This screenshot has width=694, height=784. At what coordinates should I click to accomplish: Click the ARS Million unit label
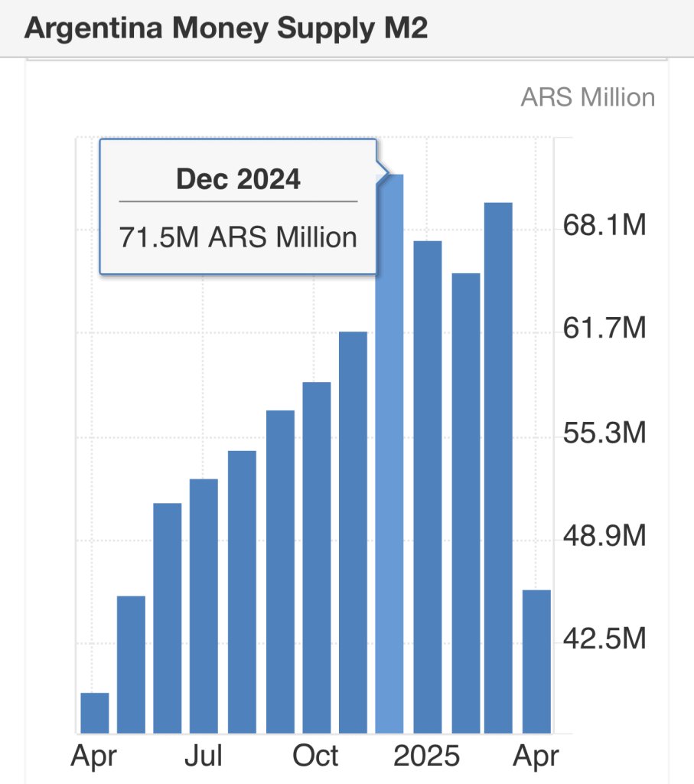pyautogui.click(x=588, y=97)
